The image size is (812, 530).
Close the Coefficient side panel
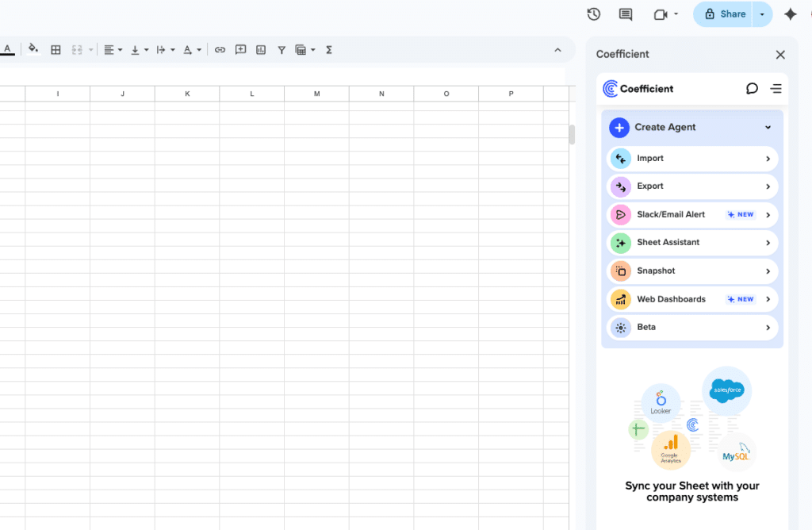click(780, 55)
